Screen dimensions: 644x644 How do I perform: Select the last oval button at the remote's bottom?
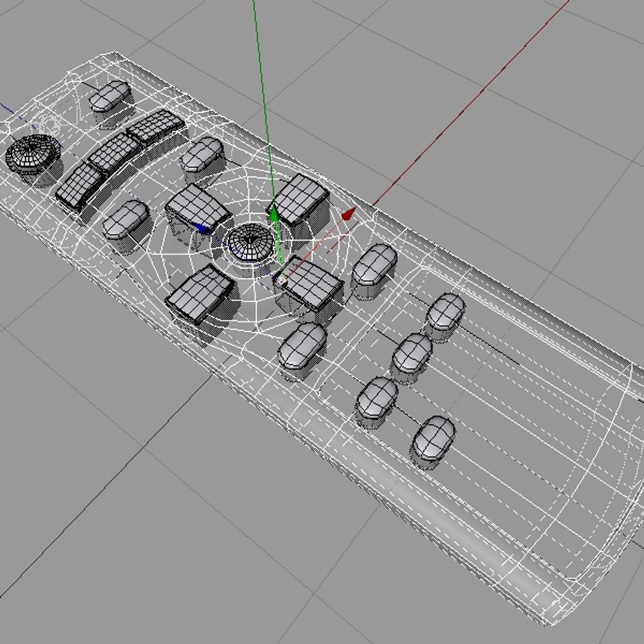point(434,438)
